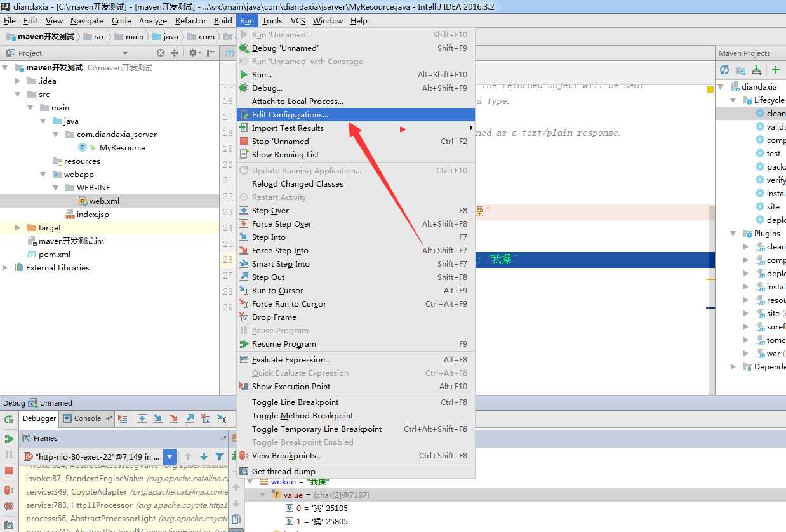Switch to the Debugger tab
Viewport: 786px width, 532px height.
click(x=39, y=418)
